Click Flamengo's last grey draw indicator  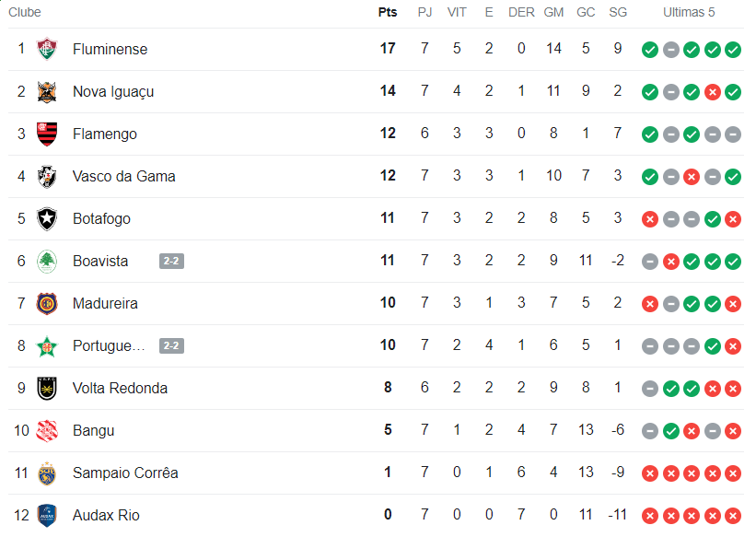[733, 134]
